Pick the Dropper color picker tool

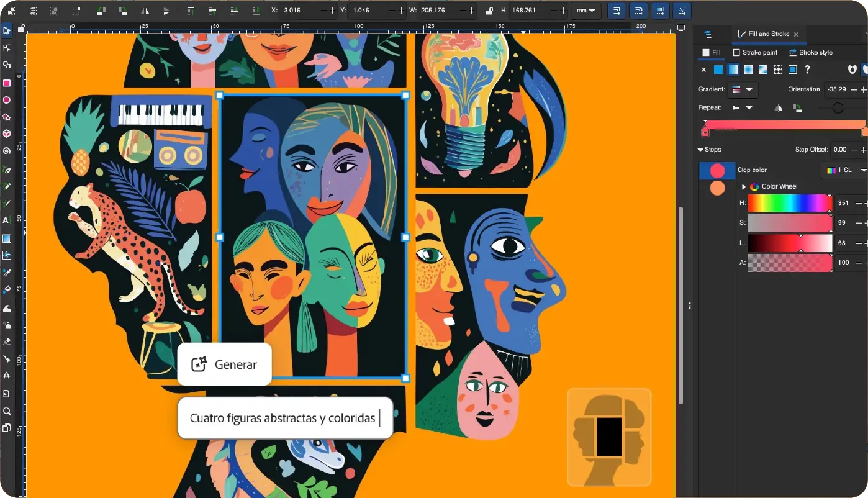[x=7, y=273]
